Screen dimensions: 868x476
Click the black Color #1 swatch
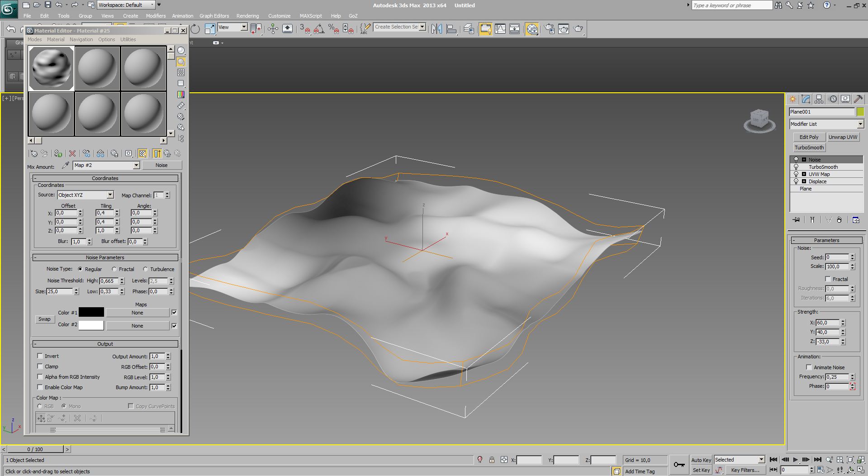point(91,313)
